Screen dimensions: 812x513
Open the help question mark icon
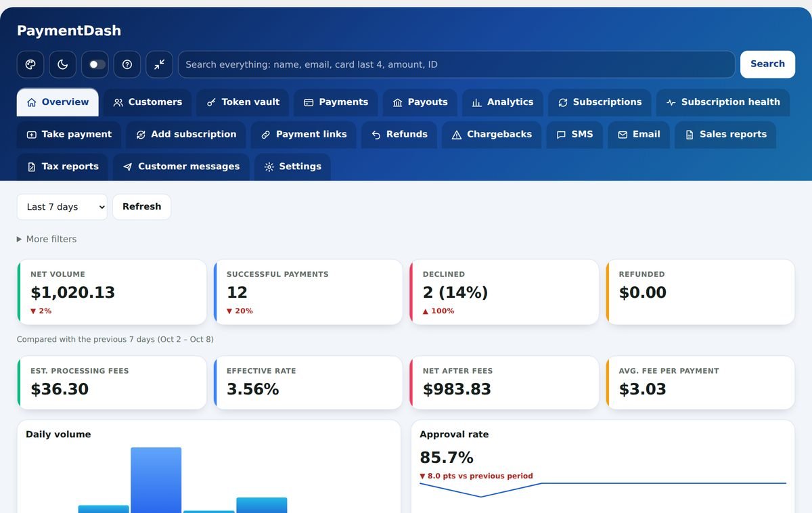(127, 64)
